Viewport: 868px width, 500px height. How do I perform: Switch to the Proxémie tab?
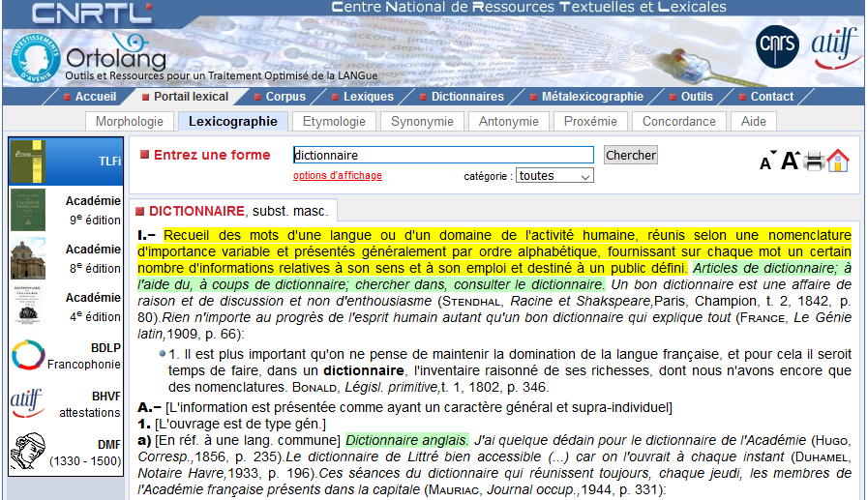590,121
